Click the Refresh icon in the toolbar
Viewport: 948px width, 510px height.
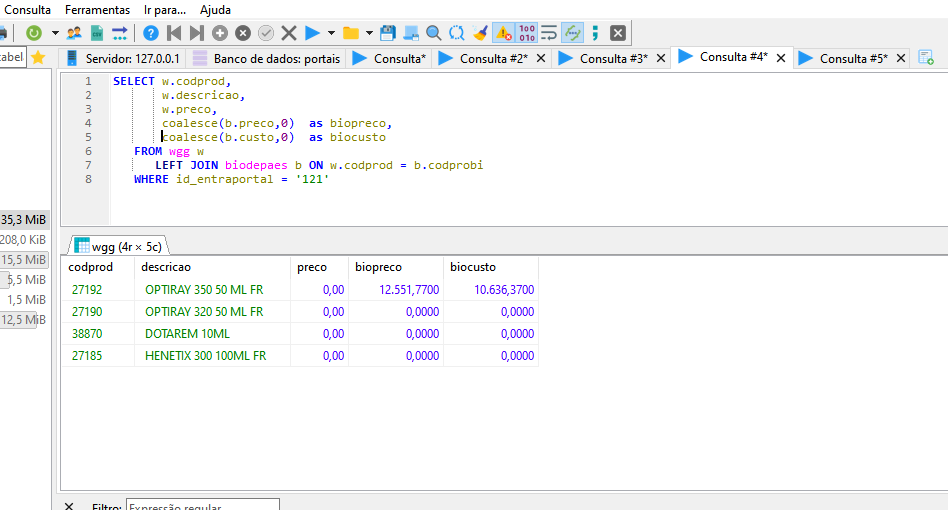tap(35, 33)
